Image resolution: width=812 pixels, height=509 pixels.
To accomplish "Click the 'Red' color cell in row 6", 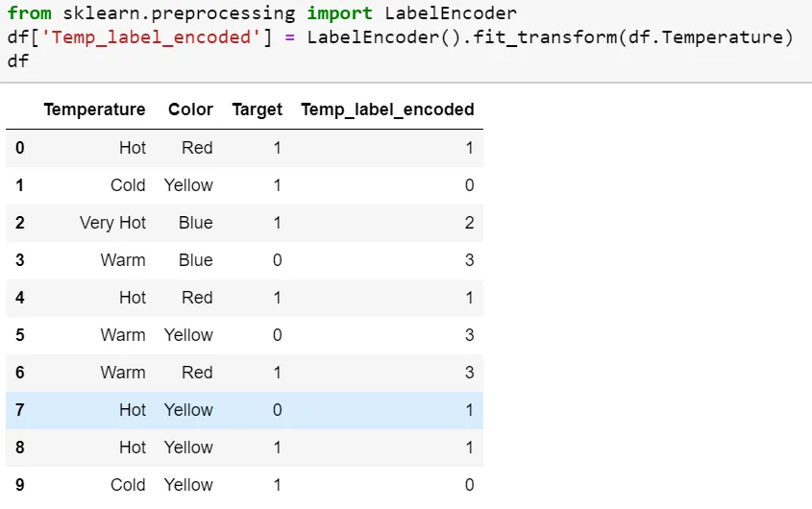I will pos(197,373).
